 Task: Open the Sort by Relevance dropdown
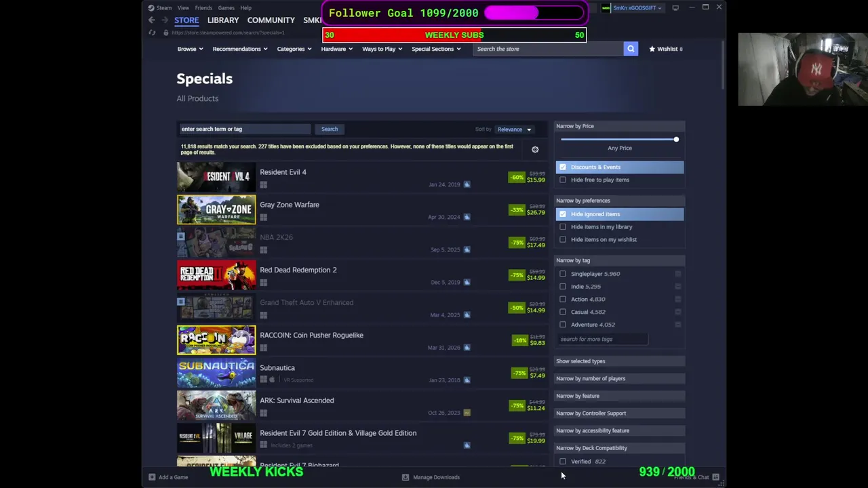(514, 129)
